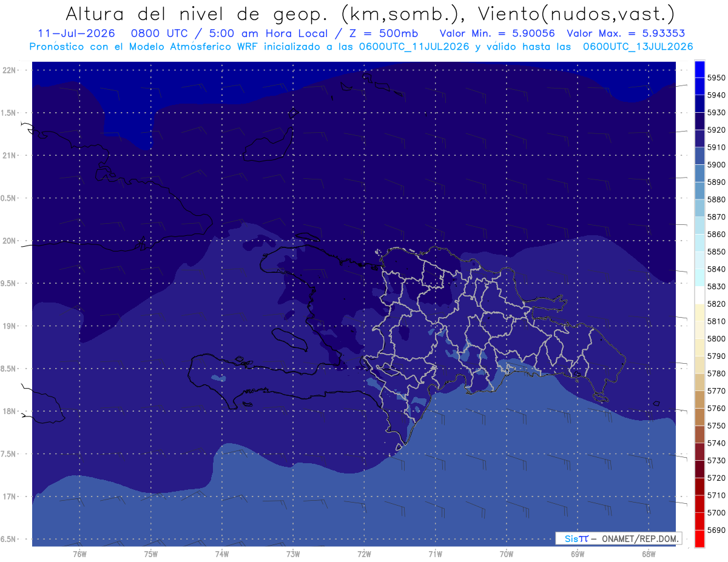Click the legend value 5710
This screenshot has height=562, width=728.
point(716,495)
